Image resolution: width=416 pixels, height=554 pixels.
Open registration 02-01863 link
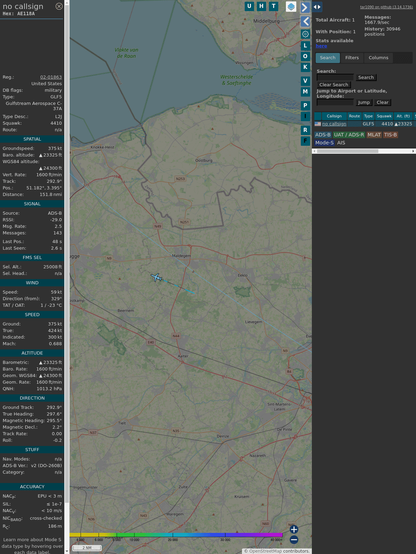tap(51, 77)
